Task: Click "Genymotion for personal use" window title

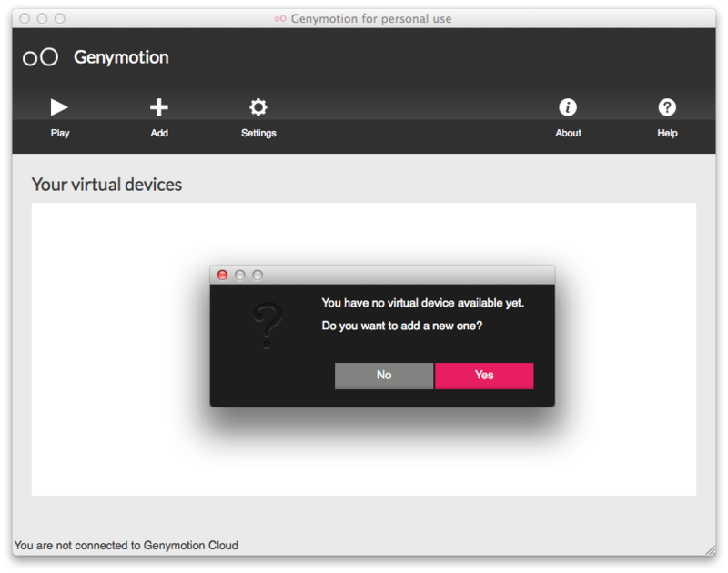Action: [x=371, y=18]
